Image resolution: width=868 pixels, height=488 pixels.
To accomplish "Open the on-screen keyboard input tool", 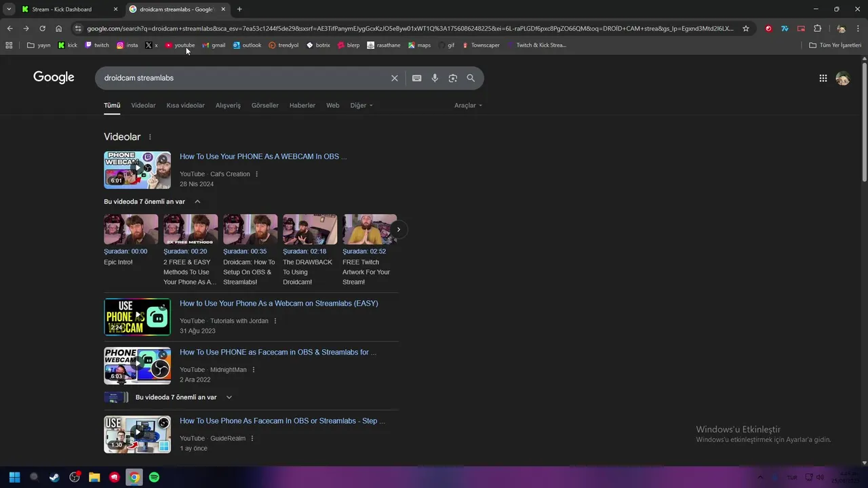I will (x=417, y=78).
